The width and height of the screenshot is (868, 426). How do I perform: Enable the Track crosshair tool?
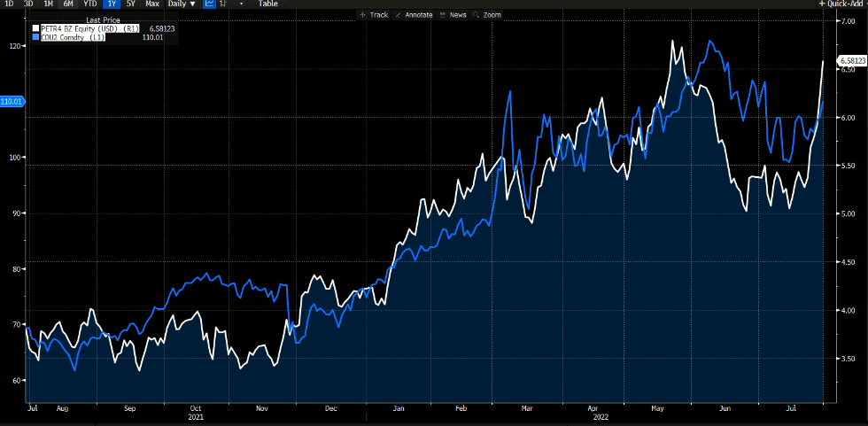click(x=374, y=15)
